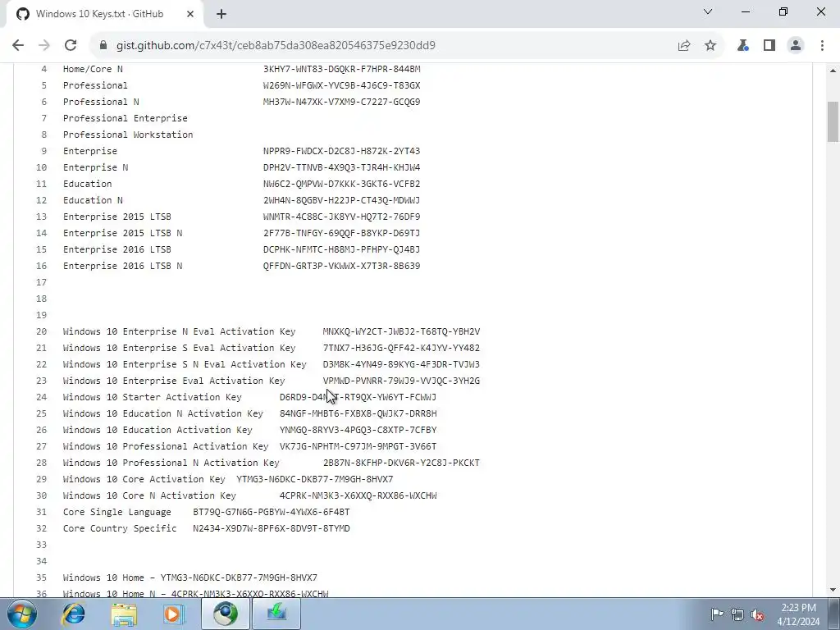
Task: Open Windows Media Player from the taskbar
Action: tap(172, 614)
